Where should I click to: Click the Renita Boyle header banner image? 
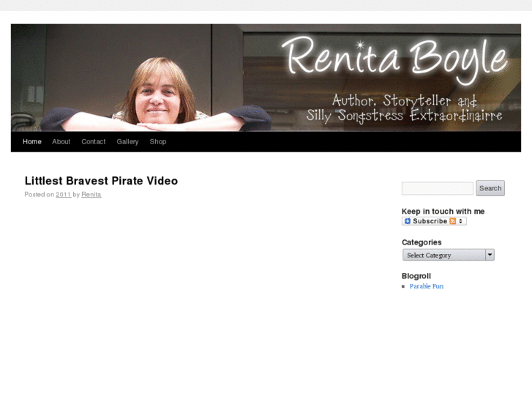pos(266,78)
